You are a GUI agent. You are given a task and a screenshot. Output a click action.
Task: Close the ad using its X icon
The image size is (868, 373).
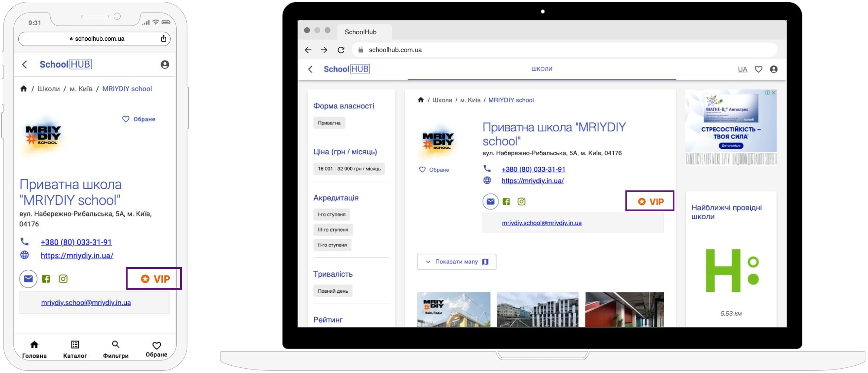774,92
